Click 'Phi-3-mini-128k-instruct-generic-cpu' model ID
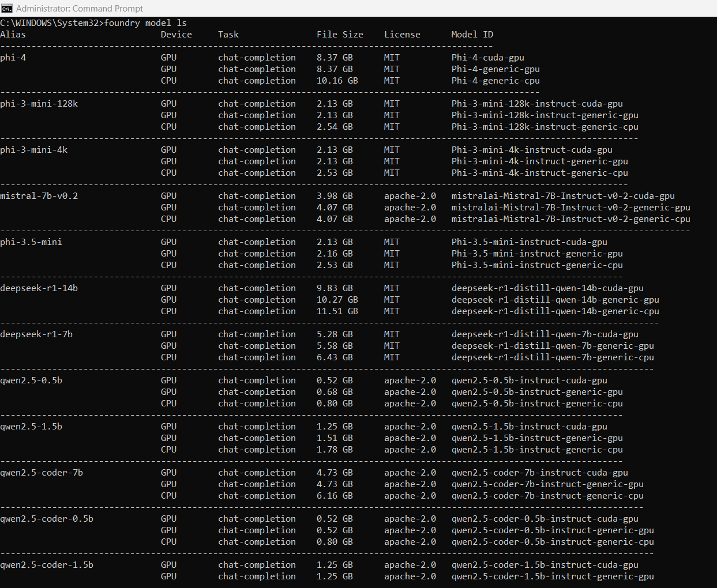Viewport: 717px width, 588px height. coord(545,127)
